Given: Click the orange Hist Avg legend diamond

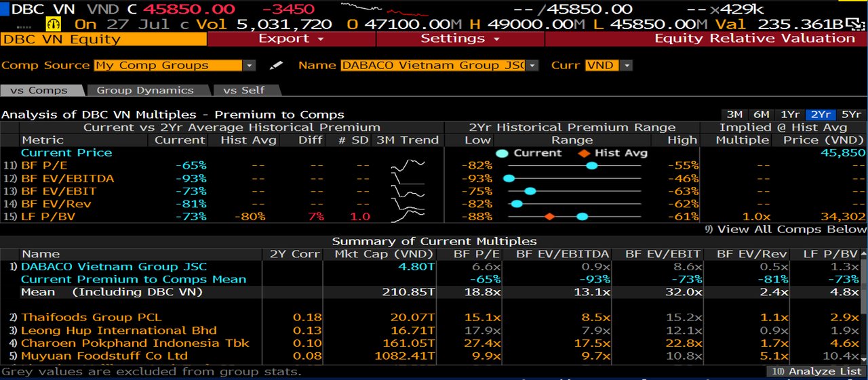Looking at the screenshot, I should coord(583,153).
